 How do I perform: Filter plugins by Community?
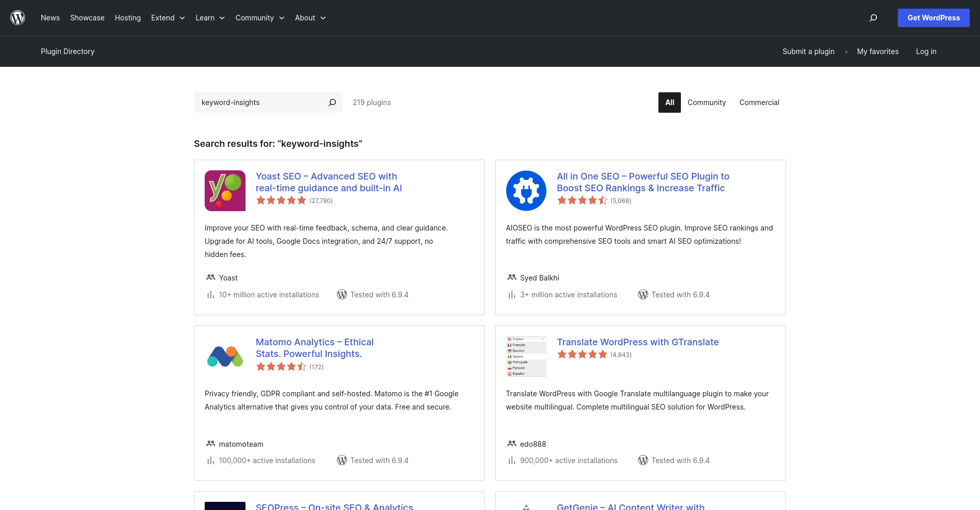coord(706,103)
